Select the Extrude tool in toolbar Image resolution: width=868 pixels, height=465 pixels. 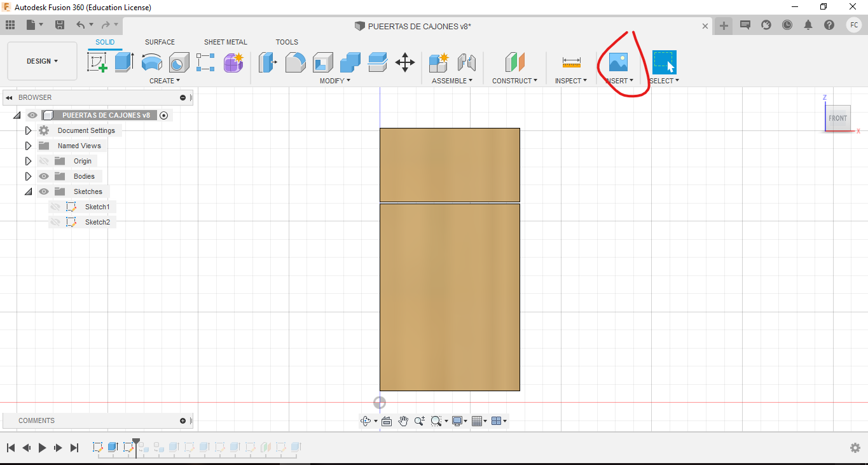[x=124, y=62]
